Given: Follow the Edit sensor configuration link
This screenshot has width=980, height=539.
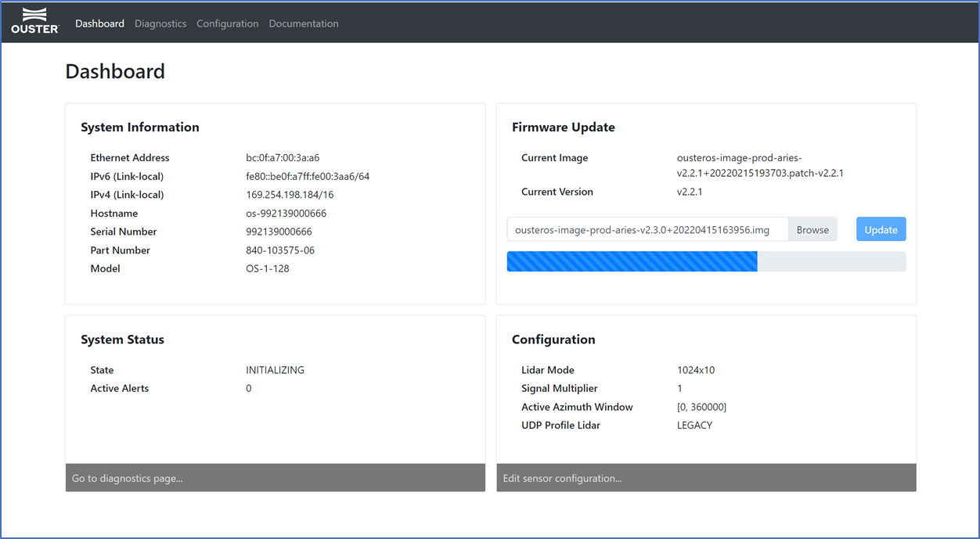Looking at the screenshot, I should coord(706,478).
